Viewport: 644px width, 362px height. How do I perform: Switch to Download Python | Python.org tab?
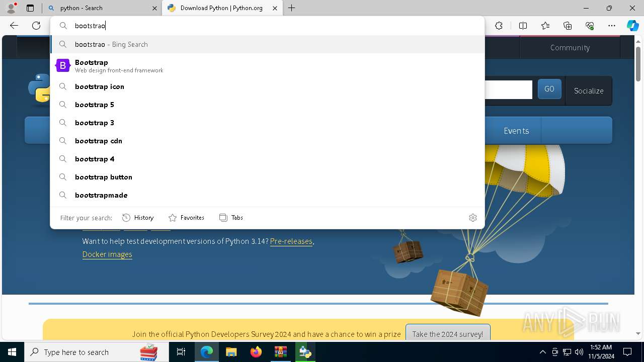coord(221,8)
